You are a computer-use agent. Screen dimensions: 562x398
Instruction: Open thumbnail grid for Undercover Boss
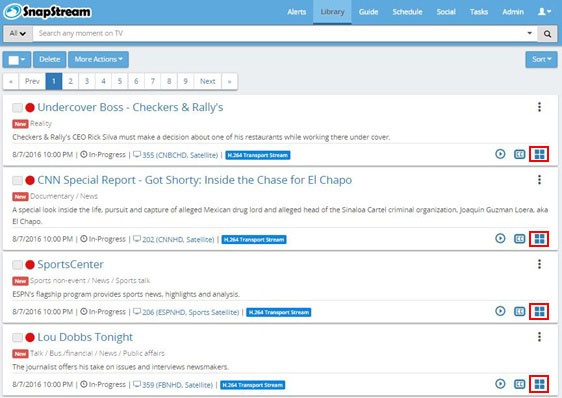pos(539,154)
